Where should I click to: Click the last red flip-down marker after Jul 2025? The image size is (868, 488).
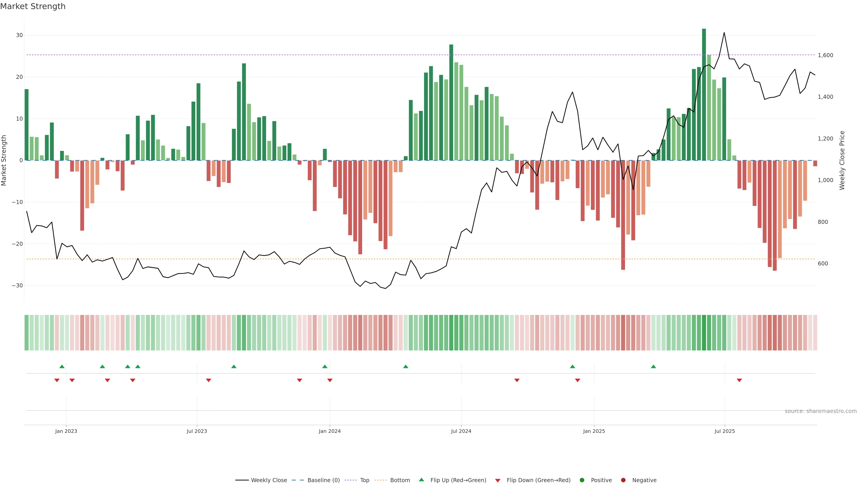pos(739,380)
